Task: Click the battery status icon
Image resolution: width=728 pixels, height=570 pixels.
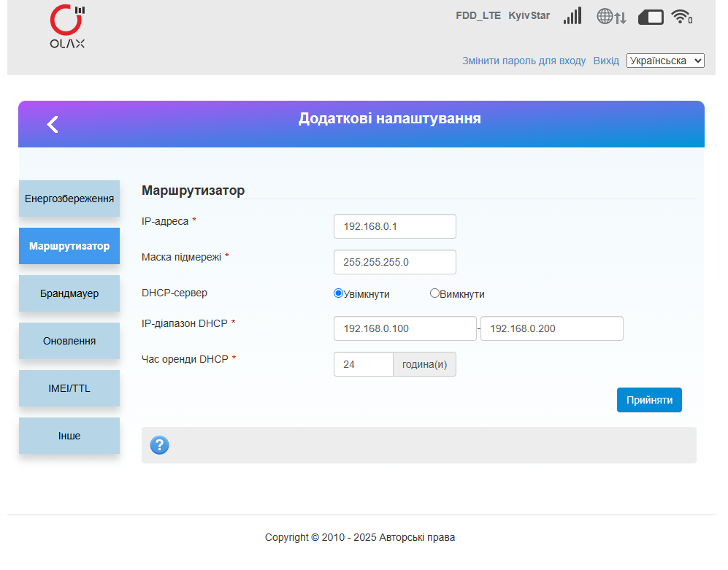Action: point(651,18)
